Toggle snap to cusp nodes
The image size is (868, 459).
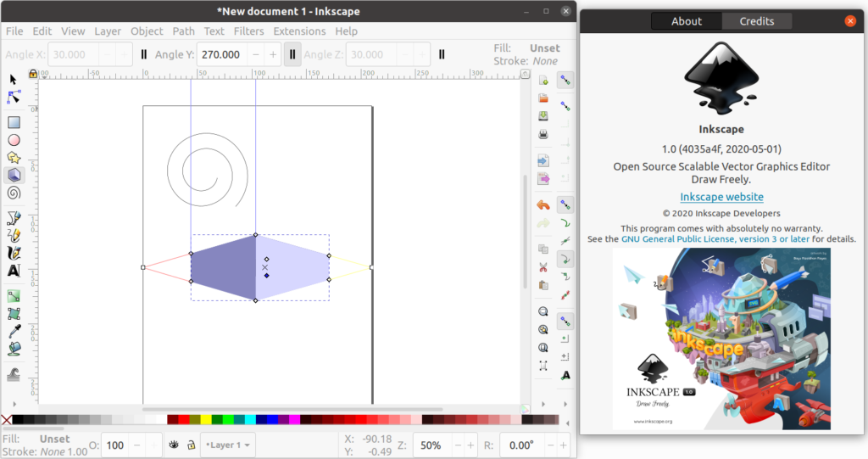565,259
